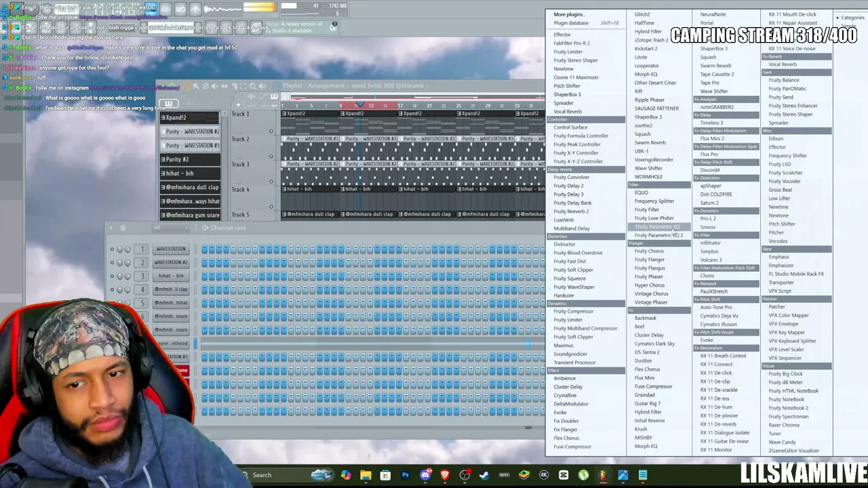The image size is (868, 488).
Task: Toggle the mute dot for Track 4
Action: 271,207
